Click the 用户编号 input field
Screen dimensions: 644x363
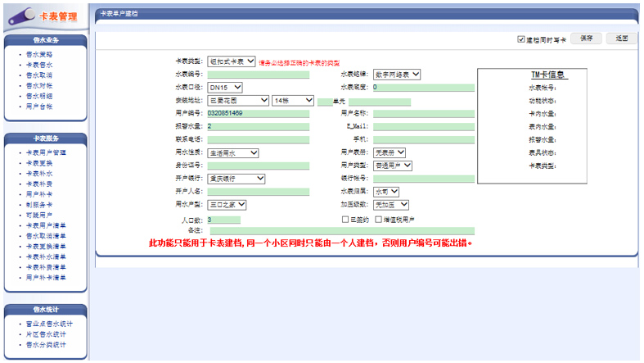[259, 113]
